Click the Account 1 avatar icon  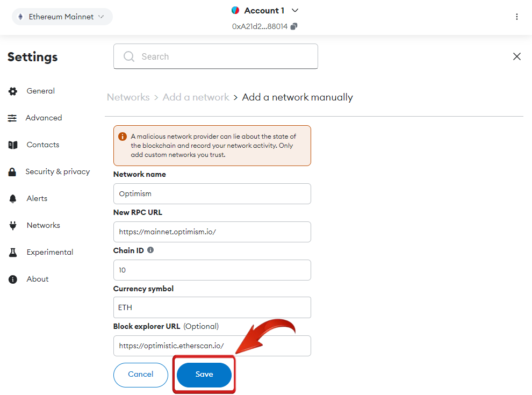235,11
